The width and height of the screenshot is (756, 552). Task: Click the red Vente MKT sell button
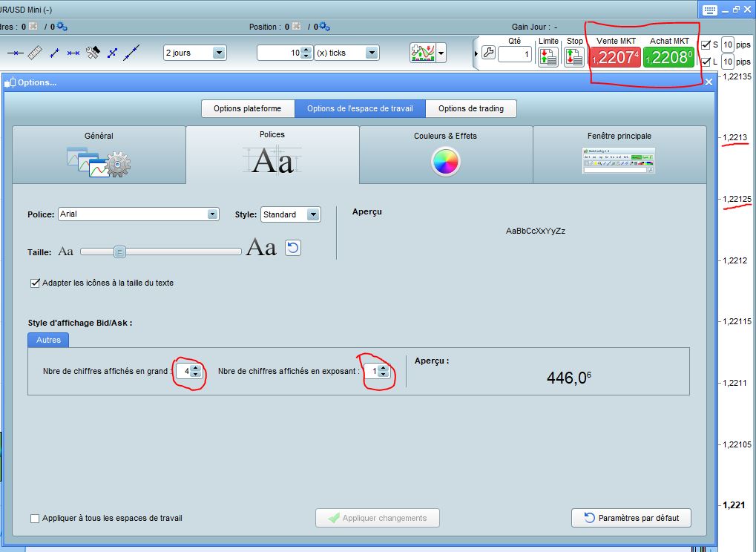[x=616, y=57]
